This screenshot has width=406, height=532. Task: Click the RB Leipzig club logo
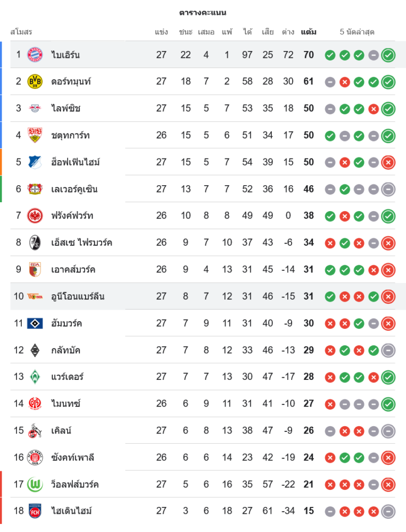(x=35, y=109)
